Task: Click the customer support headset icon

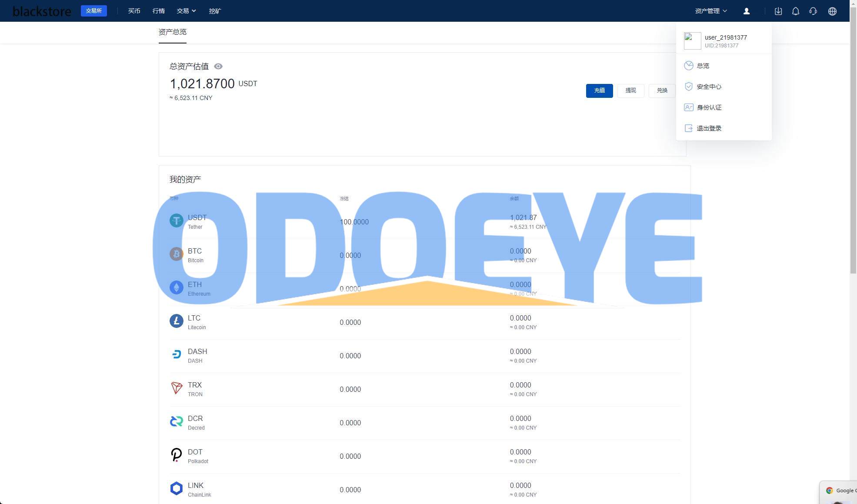Action: click(813, 11)
